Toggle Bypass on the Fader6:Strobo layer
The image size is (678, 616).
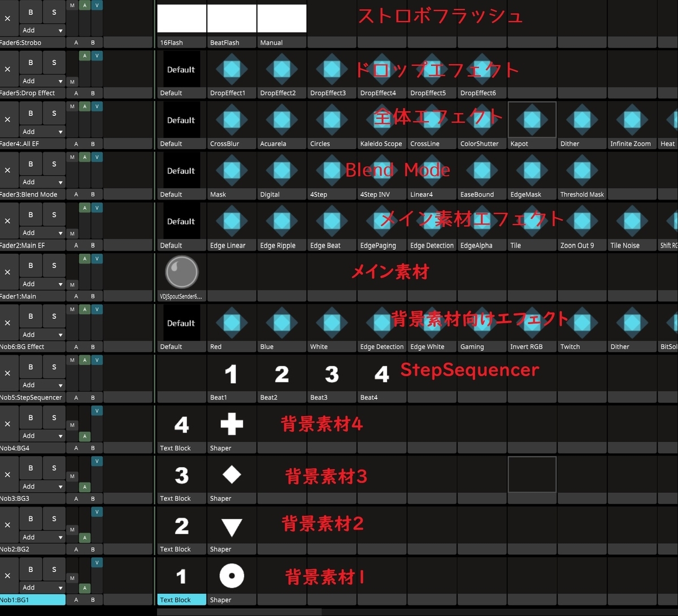coord(30,11)
